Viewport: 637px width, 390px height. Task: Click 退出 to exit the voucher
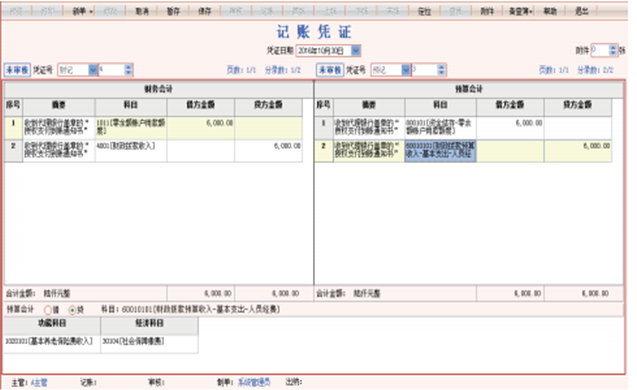[x=581, y=11]
